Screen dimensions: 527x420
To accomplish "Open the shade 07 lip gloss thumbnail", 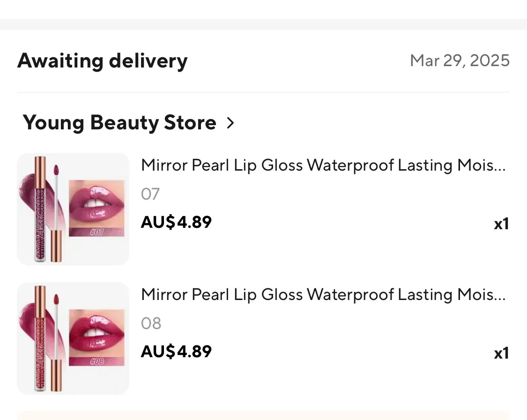I will 73,209.
